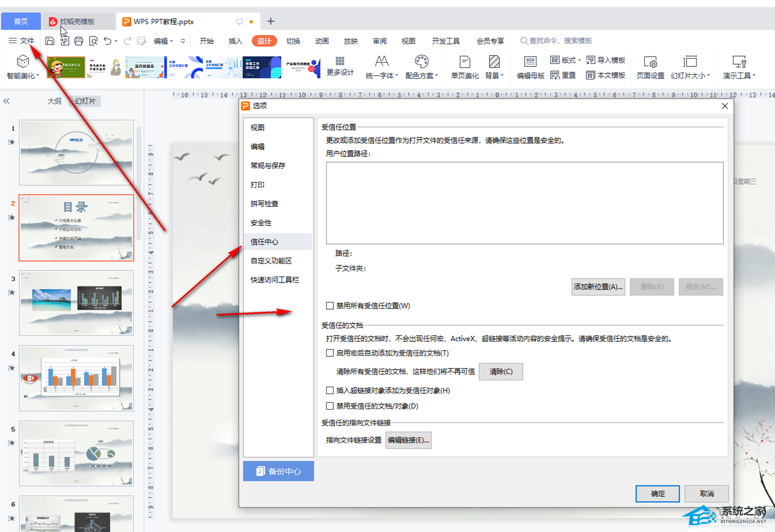Select 拼写检查 in options sidebar

pos(278,204)
